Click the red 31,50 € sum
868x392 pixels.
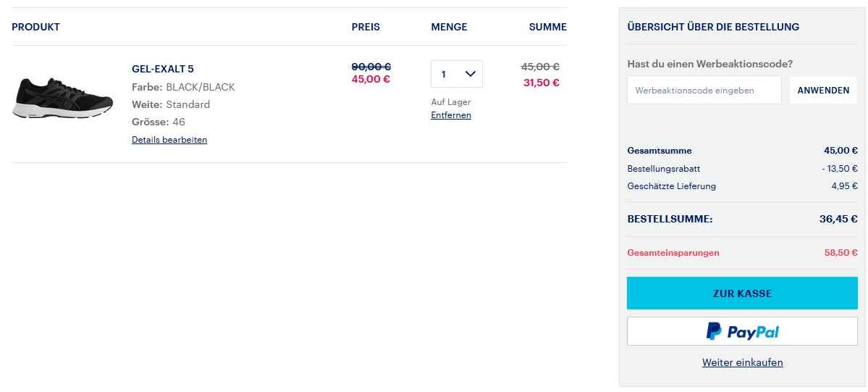coord(541,83)
